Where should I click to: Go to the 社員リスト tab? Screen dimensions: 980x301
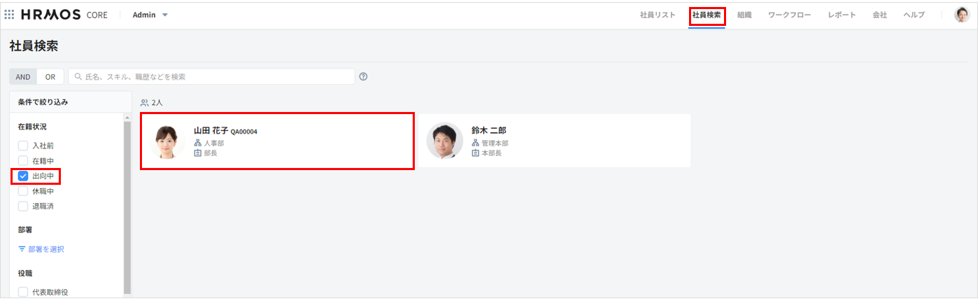point(658,15)
